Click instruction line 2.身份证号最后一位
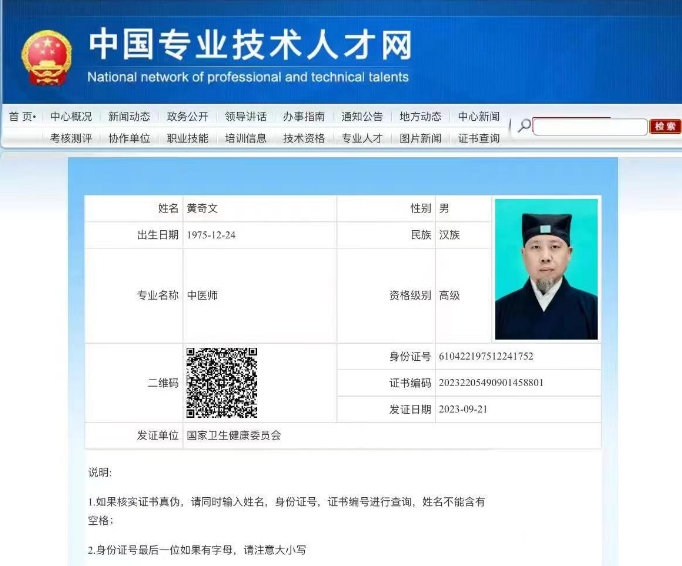Viewport: 682px width, 566px height. pyautogui.click(x=197, y=550)
